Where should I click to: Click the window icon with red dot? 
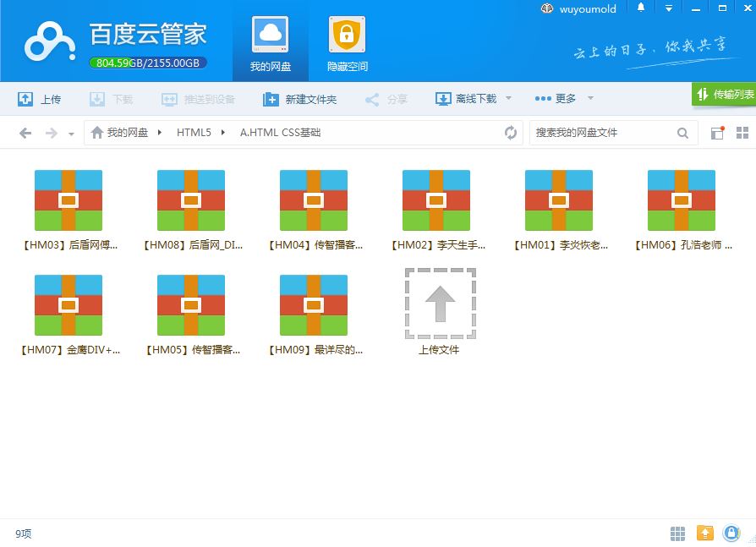[717, 133]
